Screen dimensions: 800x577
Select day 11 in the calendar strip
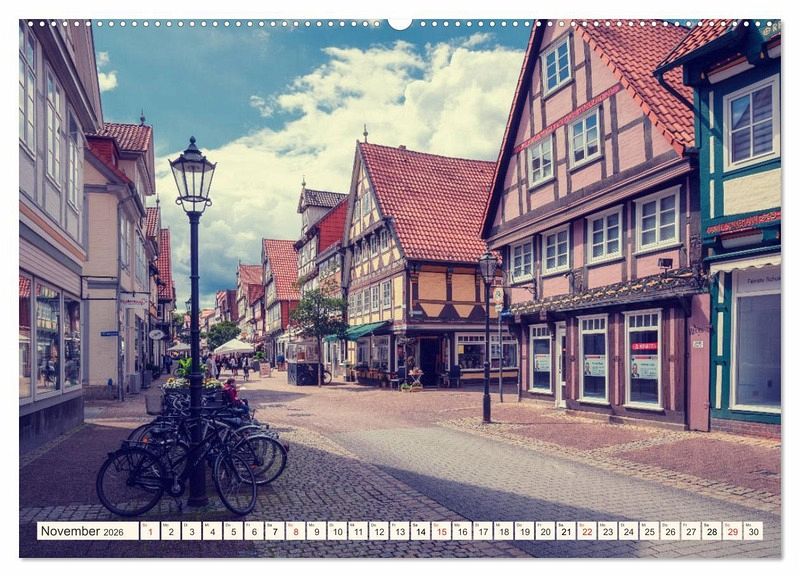click(x=358, y=531)
